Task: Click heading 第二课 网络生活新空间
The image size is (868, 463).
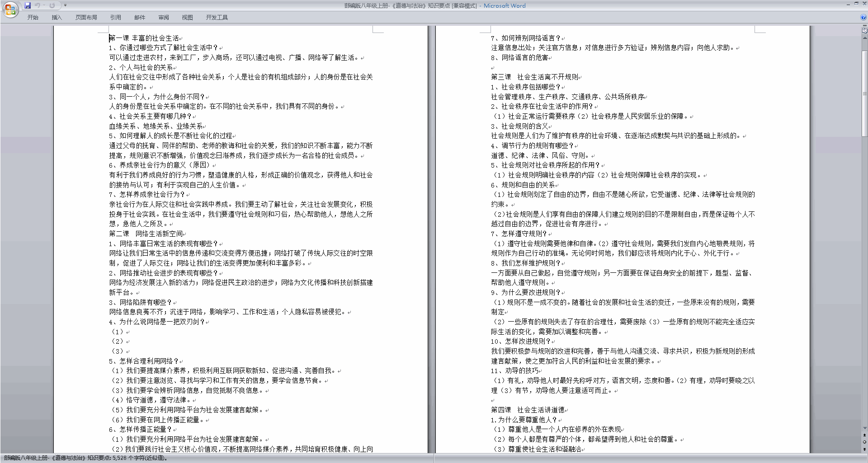Action: [146, 234]
